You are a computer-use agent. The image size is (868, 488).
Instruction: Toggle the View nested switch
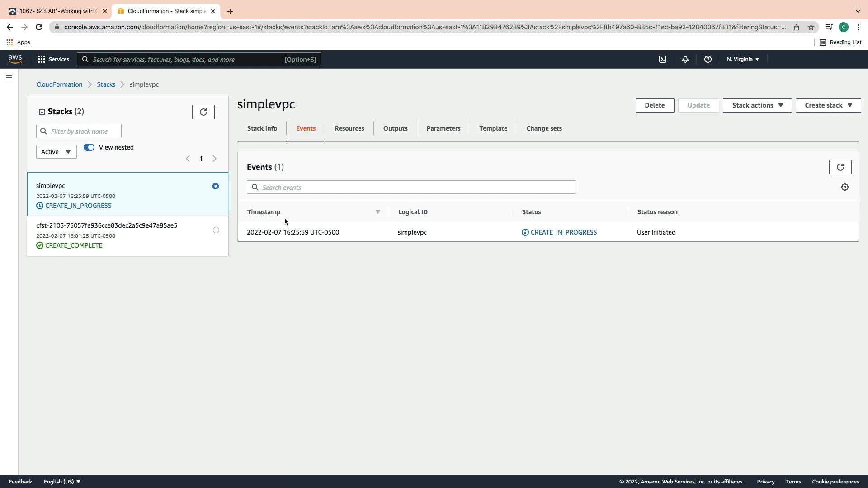point(89,147)
